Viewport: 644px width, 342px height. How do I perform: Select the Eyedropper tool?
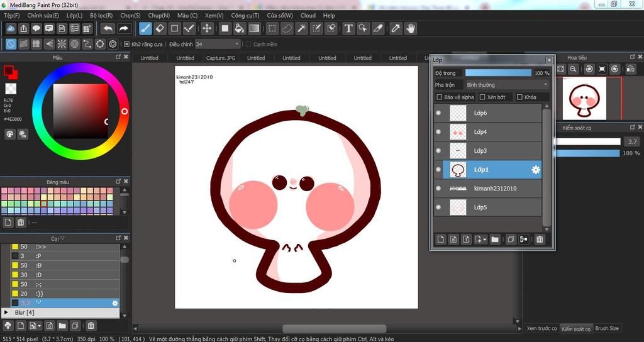(x=396, y=28)
